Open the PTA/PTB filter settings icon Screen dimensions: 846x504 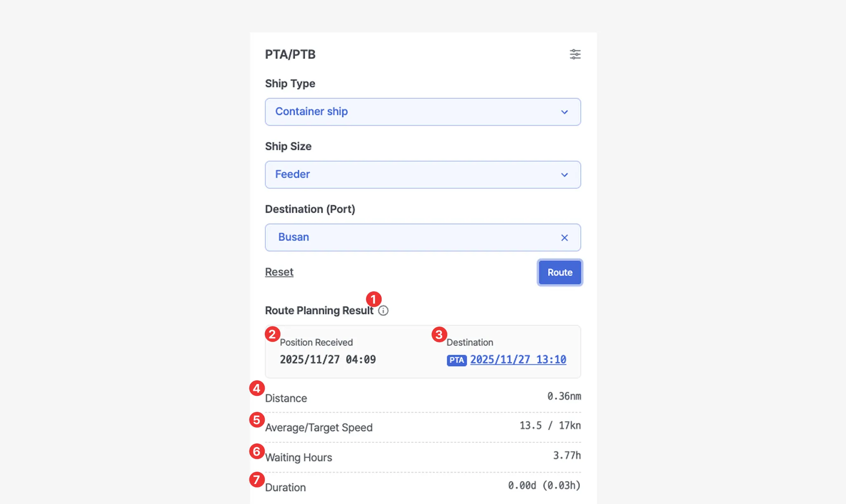(x=575, y=54)
